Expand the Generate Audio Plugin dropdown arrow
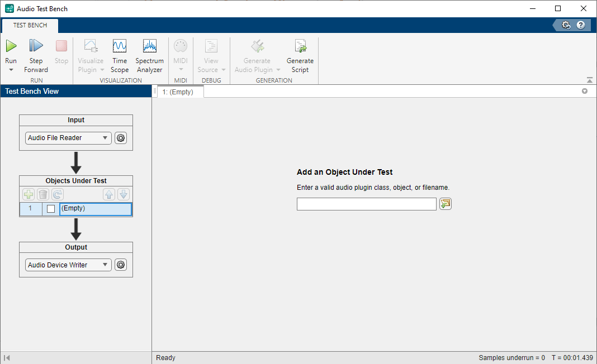 pos(278,70)
